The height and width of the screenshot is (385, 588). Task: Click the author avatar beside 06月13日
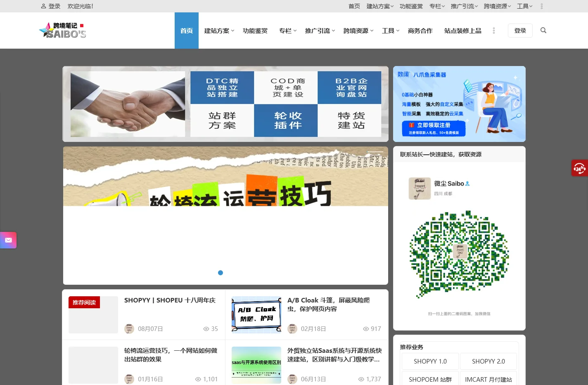(x=292, y=379)
